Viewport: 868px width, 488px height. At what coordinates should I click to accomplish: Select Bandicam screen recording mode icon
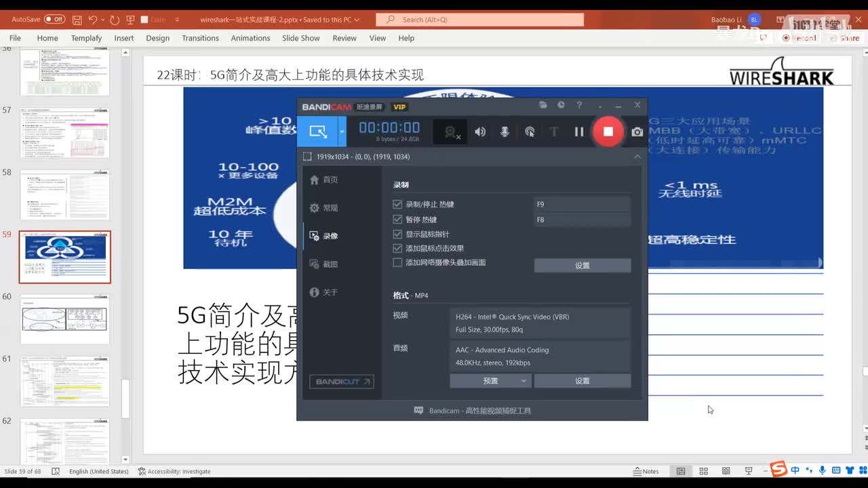coord(317,131)
